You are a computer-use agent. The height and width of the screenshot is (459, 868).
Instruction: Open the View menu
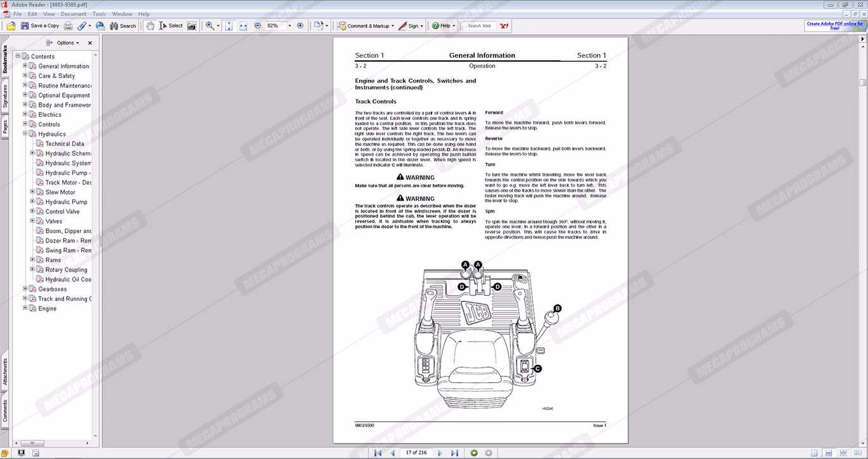pyautogui.click(x=49, y=14)
